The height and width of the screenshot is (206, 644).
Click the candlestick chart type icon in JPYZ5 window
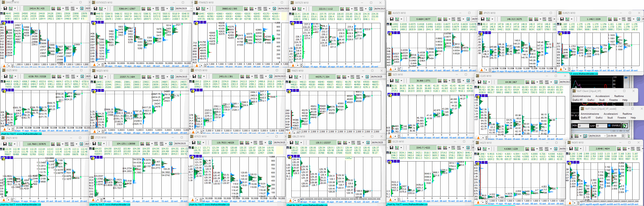[488, 19]
